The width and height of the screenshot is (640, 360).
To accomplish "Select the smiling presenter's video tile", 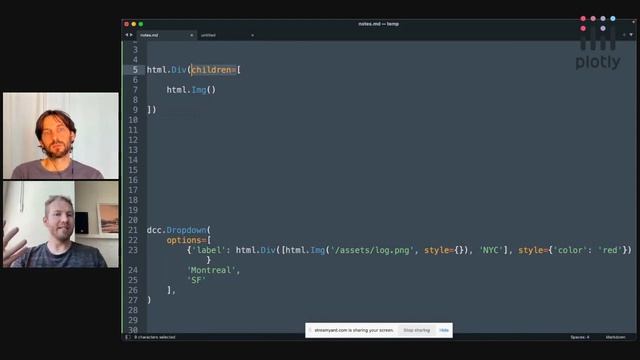I will pos(61,224).
